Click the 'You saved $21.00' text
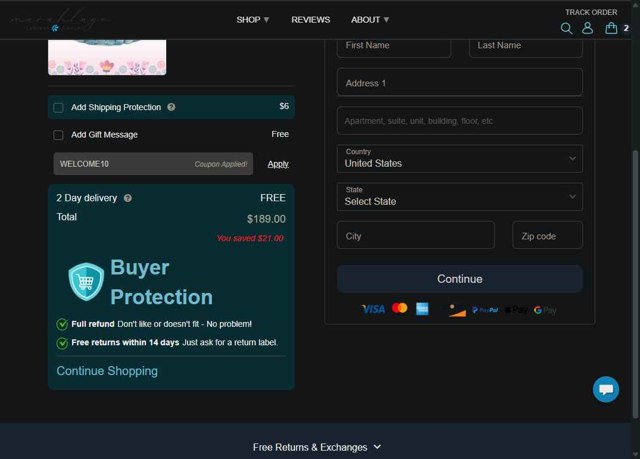Image resolution: width=640 pixels, height=459 pixels. tap(250, 238)
